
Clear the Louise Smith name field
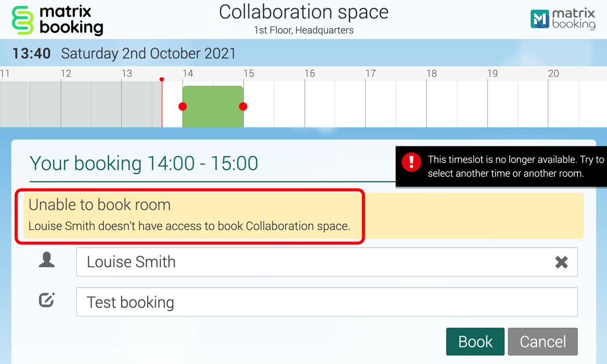[x=561, y=262]
